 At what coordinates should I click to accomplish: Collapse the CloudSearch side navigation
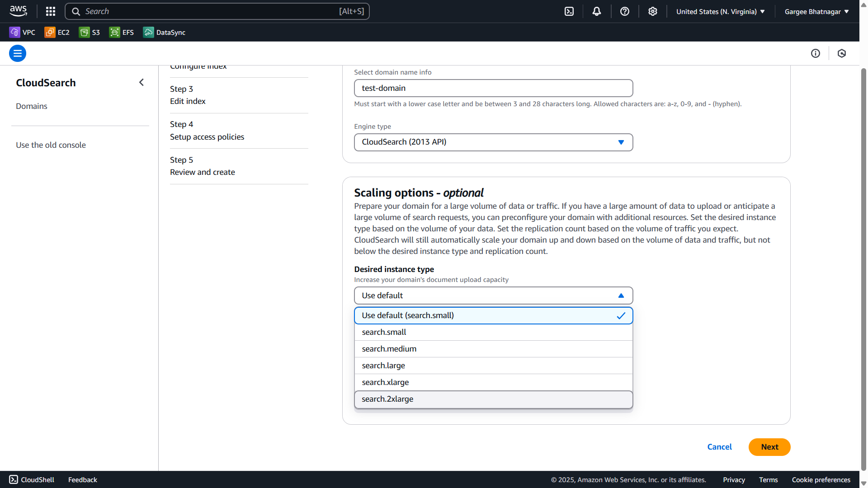pos(142,82)
